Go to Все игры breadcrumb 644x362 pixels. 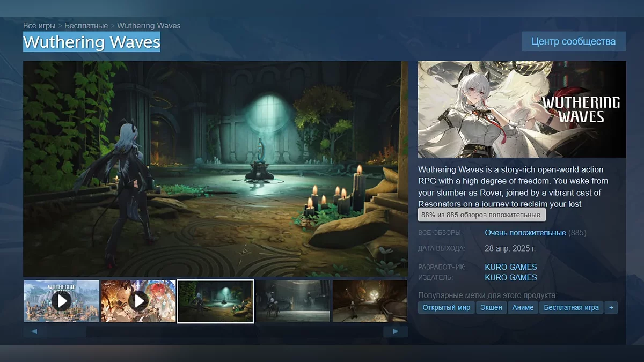click(39, 26)
